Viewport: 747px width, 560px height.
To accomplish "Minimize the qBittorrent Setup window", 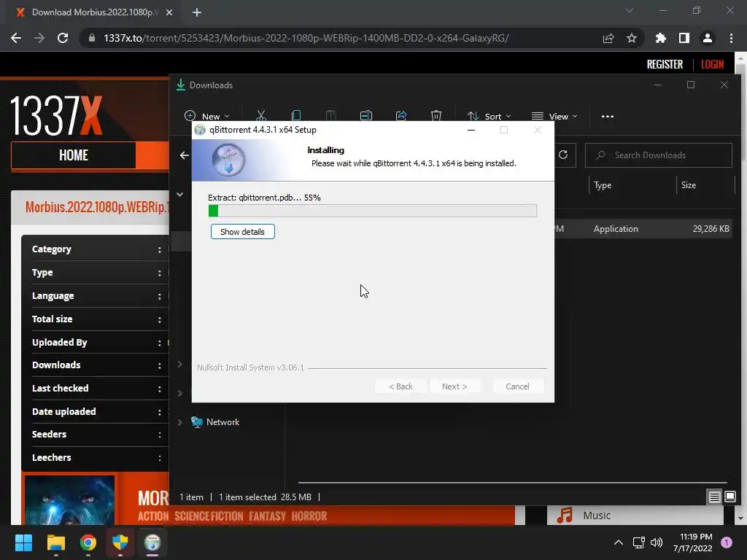I will [471, 130].
